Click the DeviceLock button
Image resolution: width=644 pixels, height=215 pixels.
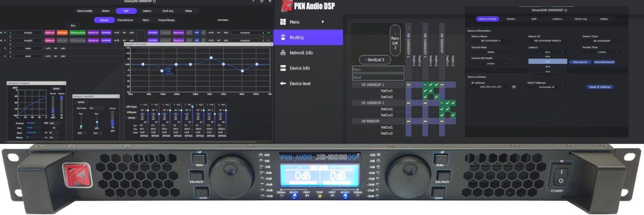(580, 62)
